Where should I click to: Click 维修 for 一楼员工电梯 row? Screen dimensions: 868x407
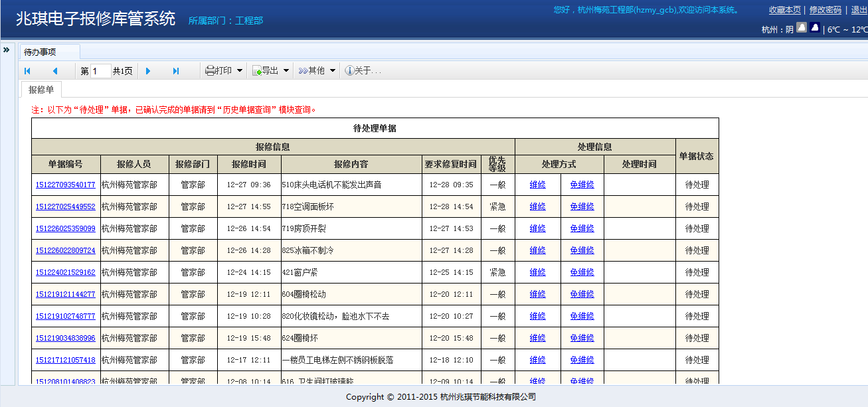(538, 361)
